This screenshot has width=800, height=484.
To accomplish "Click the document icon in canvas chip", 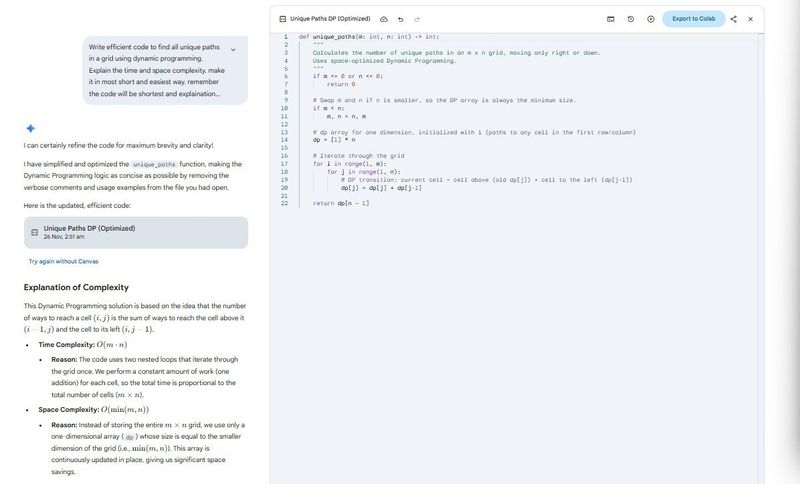I will (35, 232).
